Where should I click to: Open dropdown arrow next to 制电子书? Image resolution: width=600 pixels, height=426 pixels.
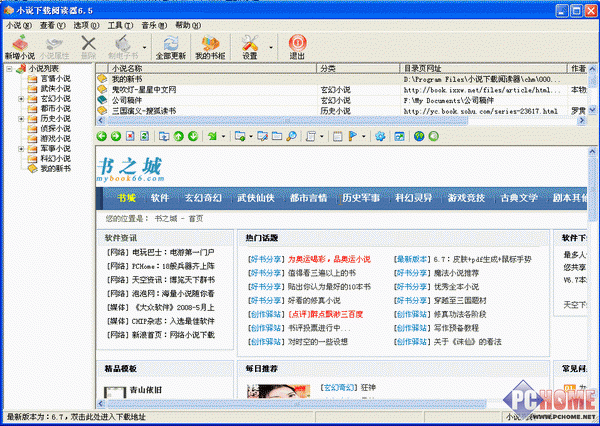(x=145, y=47)
